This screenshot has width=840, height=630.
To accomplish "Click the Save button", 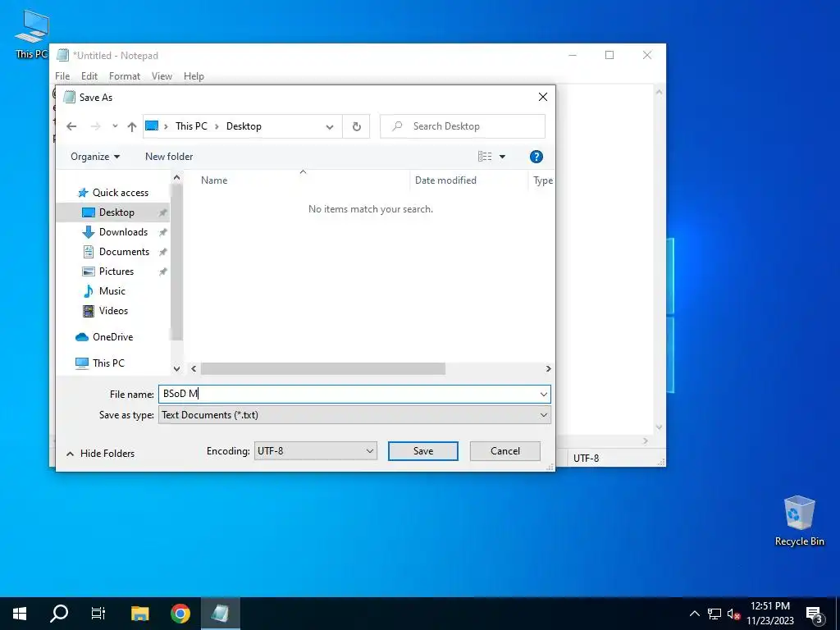I will point(423,451).
